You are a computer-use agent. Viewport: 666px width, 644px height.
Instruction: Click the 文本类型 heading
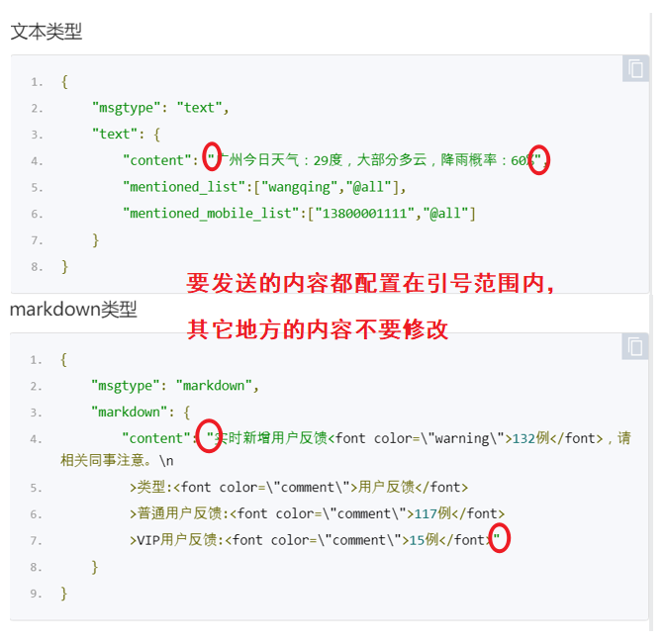(47, 32)
